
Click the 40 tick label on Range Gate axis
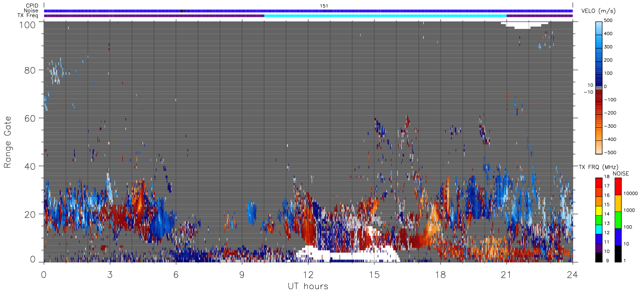pos(29,166)
